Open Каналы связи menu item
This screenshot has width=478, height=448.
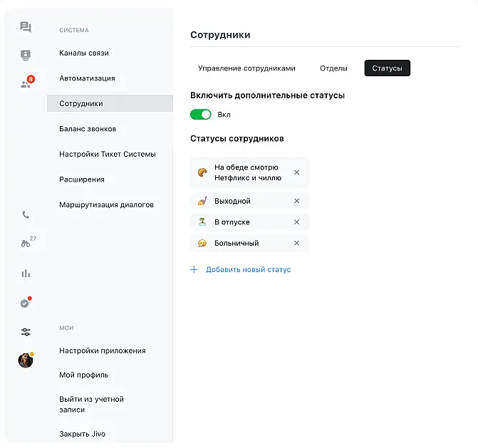pos(84,53)
